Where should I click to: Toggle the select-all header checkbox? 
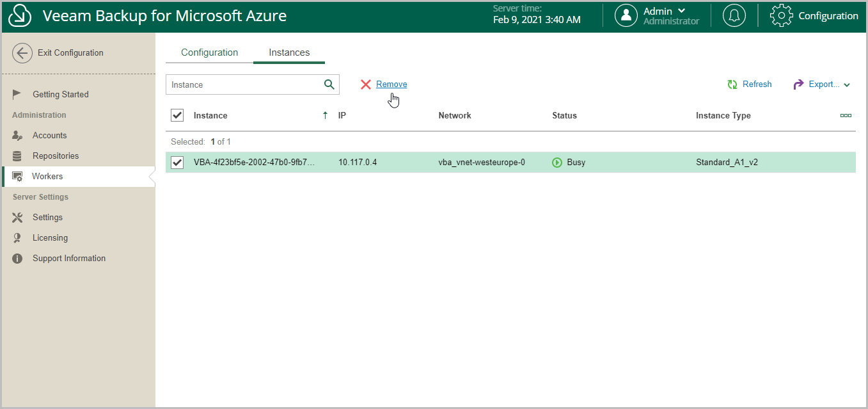click(x=177, y=115)
